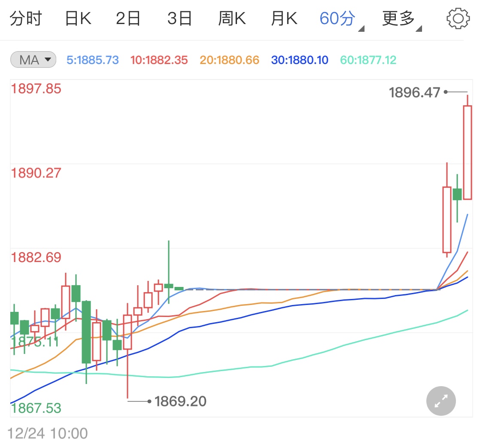Click the 1882.69 axis price label
This screenshot has height=448, width=483.
click(36, 258)
